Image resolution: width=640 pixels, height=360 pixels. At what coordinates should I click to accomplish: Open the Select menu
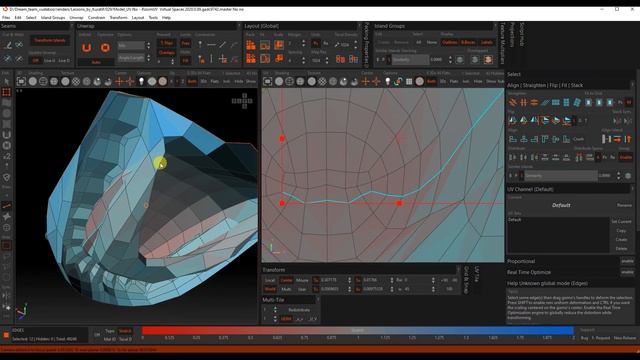click(x=31, y=18)
